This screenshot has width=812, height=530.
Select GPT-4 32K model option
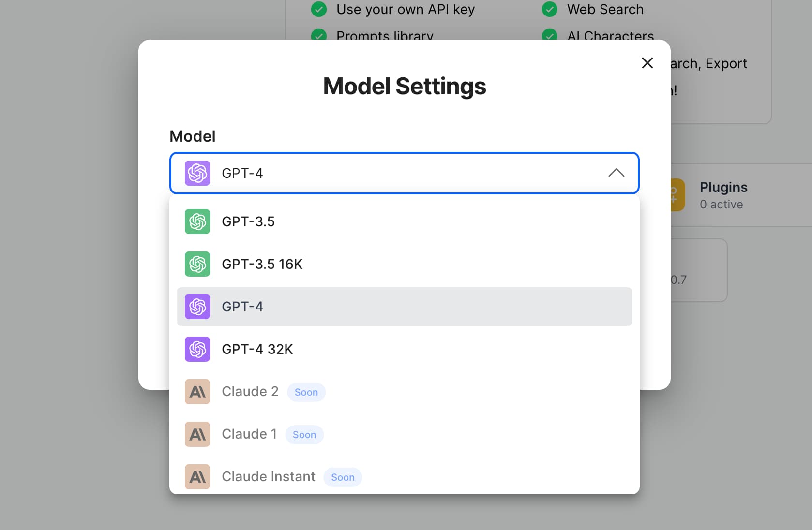(257, 349)
